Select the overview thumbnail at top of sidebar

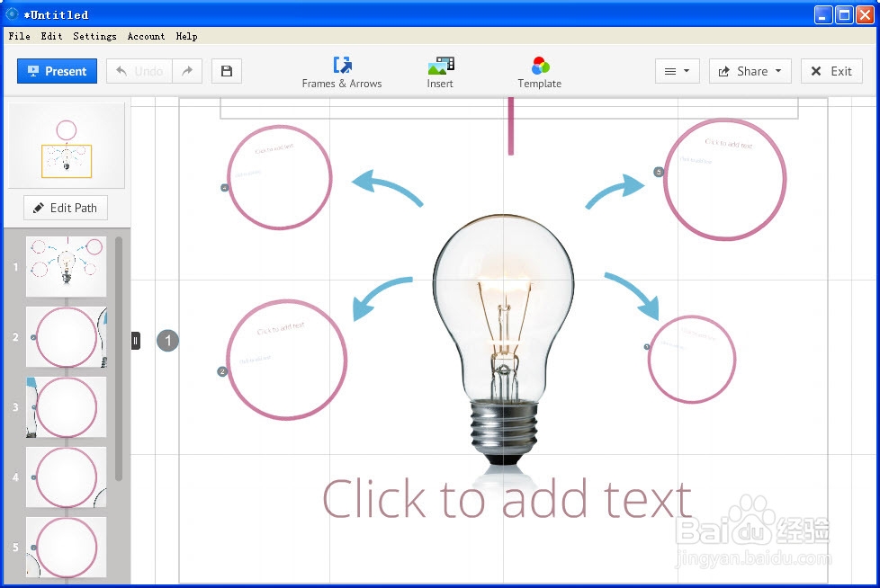[67, 146]
